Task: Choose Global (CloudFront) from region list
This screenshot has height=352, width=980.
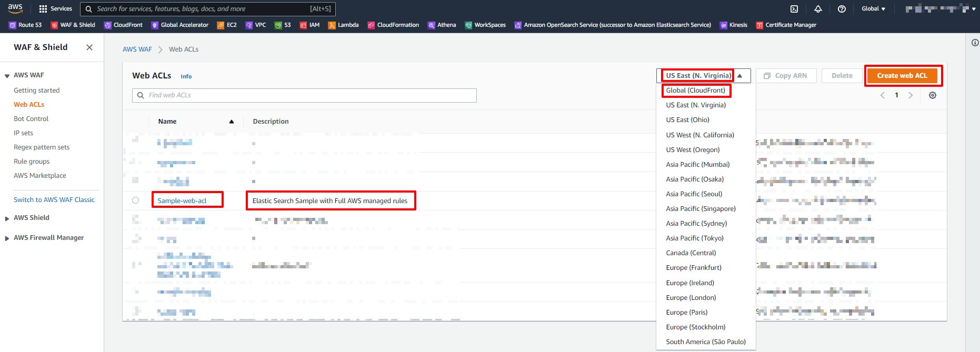Action: pyautogui.click(x=695, y=90)
